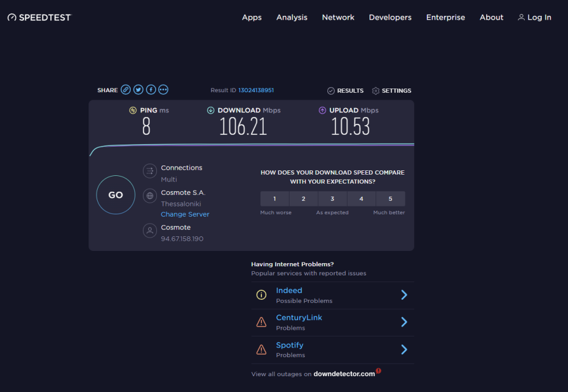Expand the Indeed outage row chevron
The width and height of the screenshot is (568, 392).
coord(404,295)
